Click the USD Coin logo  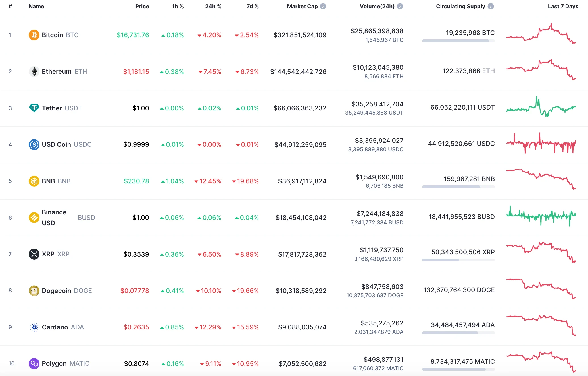point(34,144)
